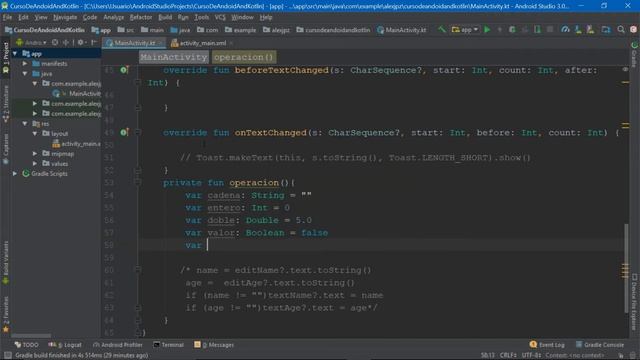This screenshot has height=360, width=640.
Task: Click override gutter icon beside onTextChanged
Action: point(124,132)
